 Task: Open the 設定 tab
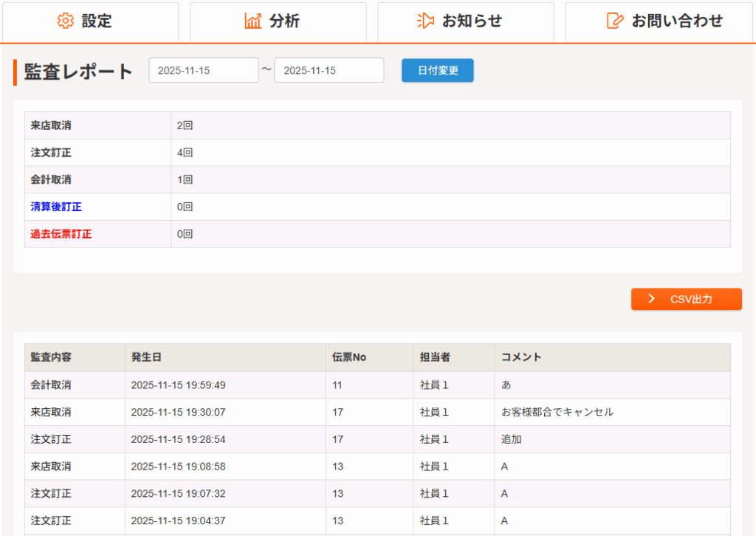[90, 22]
